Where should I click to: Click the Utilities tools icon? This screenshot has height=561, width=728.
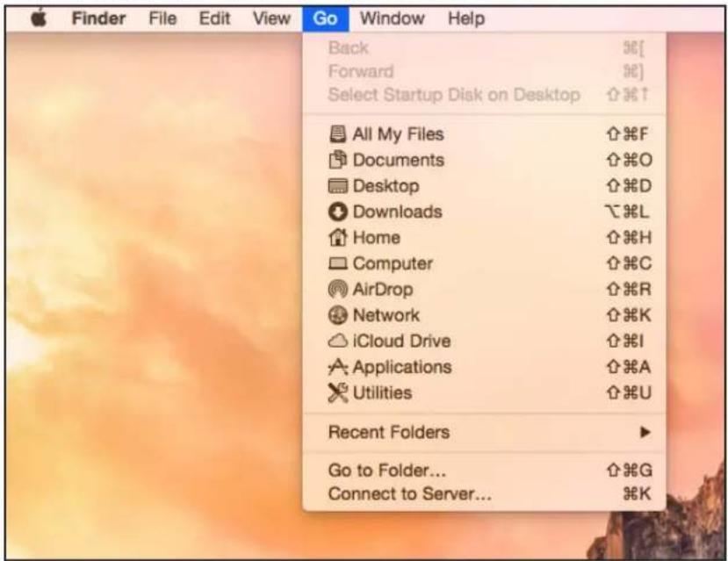tap(337, 393)
